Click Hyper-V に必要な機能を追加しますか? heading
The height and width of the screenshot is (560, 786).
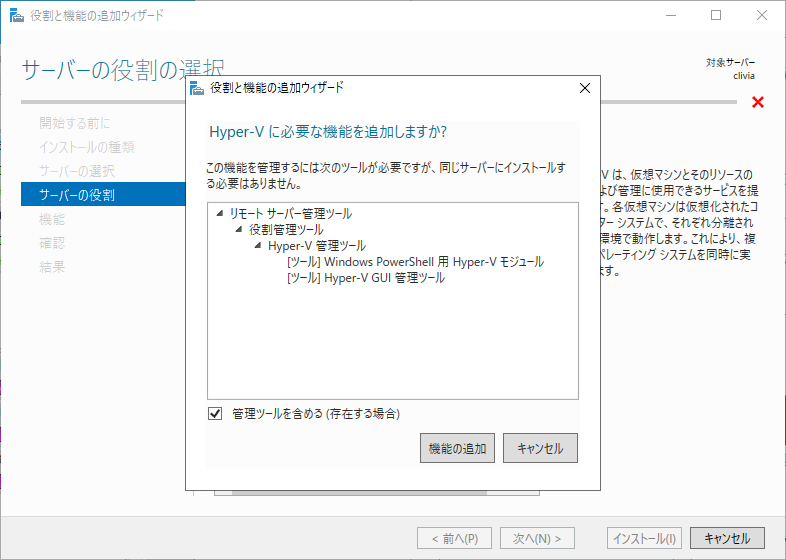pos(328,132)
